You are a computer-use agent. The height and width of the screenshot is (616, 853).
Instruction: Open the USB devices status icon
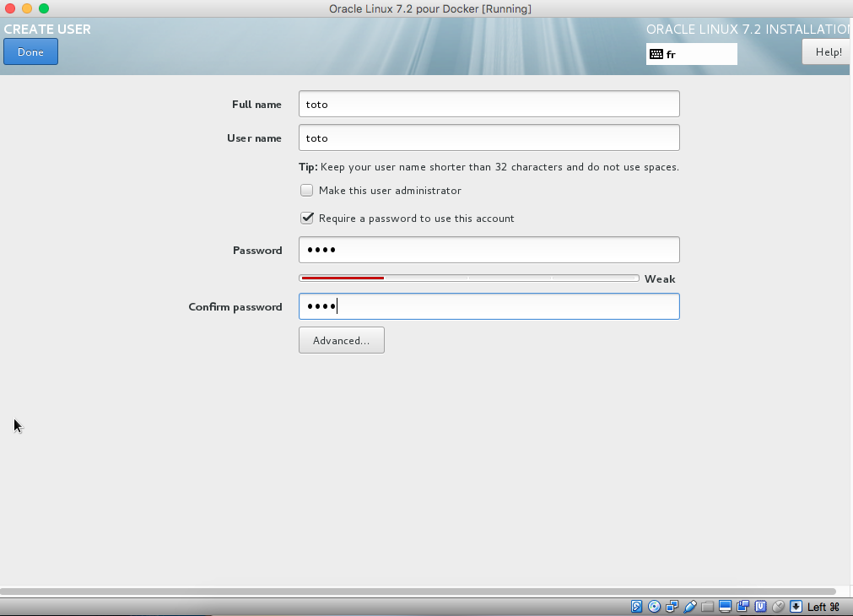[690, 607]
